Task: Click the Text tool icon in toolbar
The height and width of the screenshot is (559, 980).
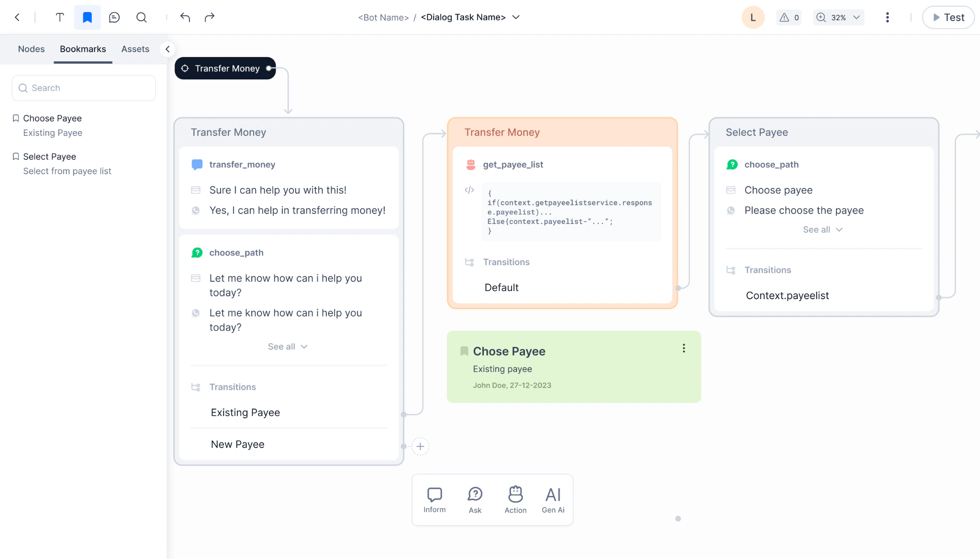Action: pyautogui.click(x=60, y=18)
